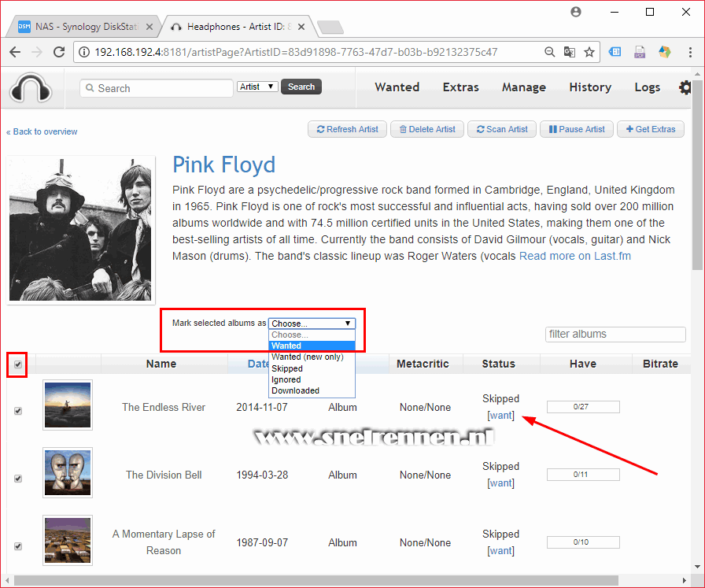Select Downloaded in the dropdown list
This screenshot has height=588, width=705.
tap(312, 390)
